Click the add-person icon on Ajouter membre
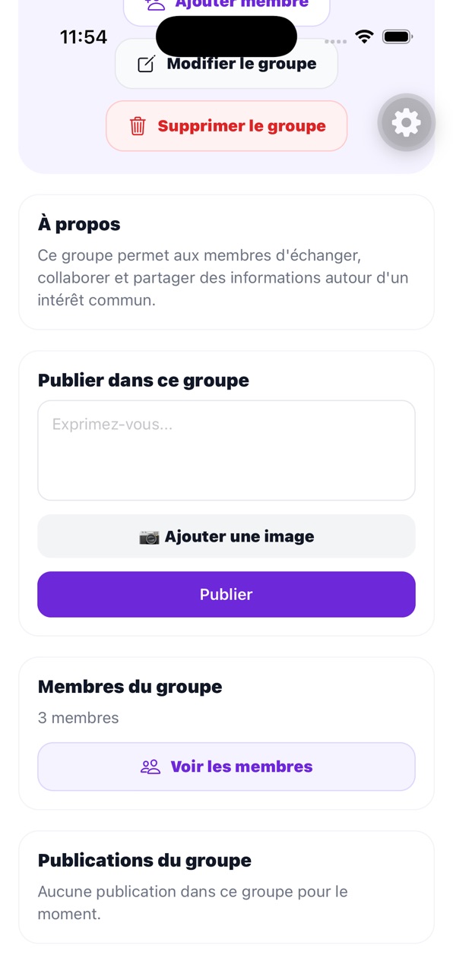This screenshot has width=453, height=980. 155,5
